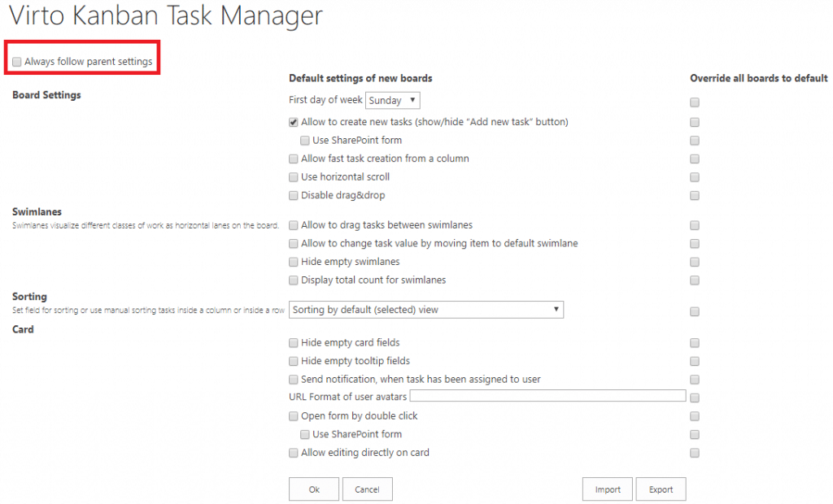Click the Import button
The height and width of the screenshot is (504, 833).
pos(607,489)
